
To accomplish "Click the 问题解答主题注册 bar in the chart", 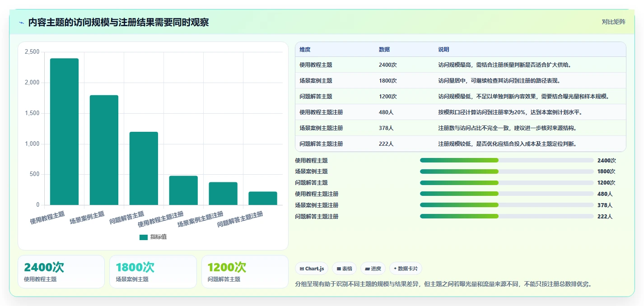I will coord(263,198).
